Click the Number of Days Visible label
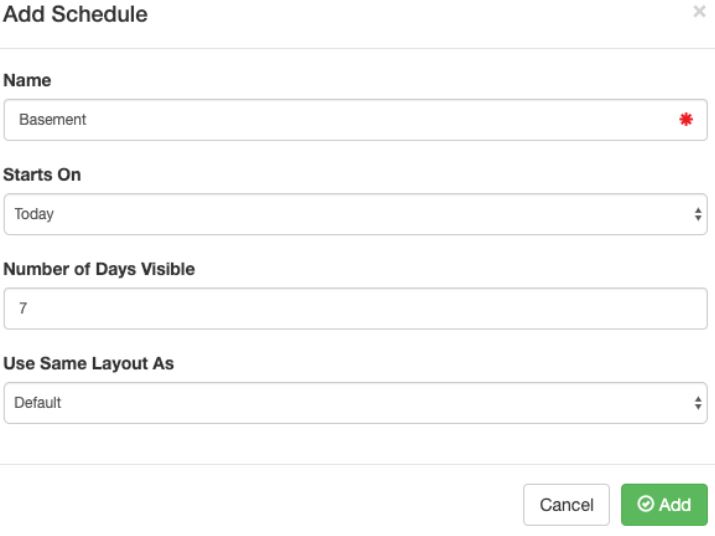715x536 pixels. 99,269
